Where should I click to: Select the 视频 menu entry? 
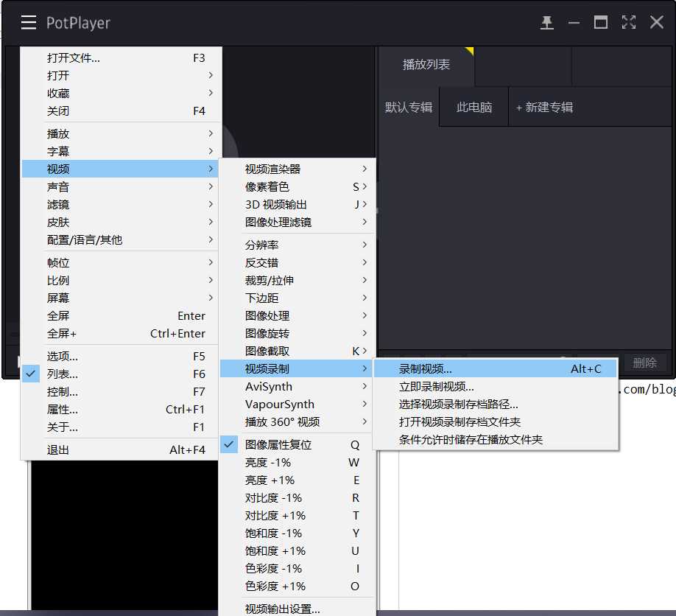[120, 169]
